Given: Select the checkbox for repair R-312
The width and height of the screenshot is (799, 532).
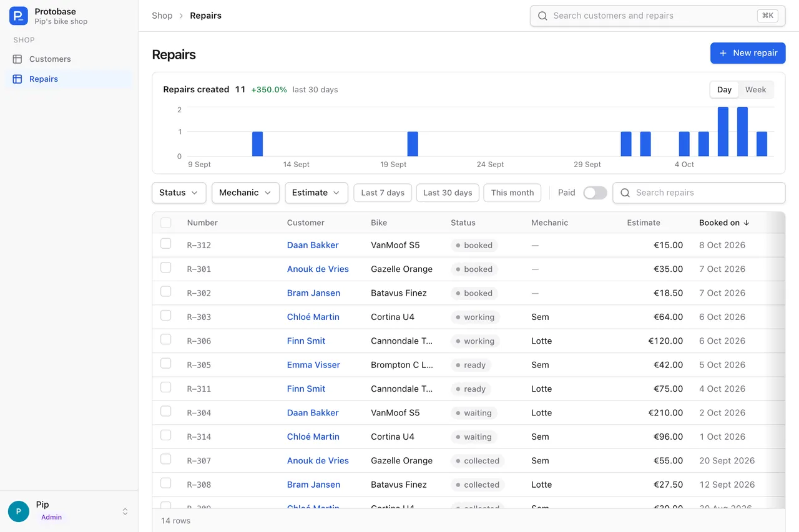Looking at the screenshot, I should click(x=165, y=244).
